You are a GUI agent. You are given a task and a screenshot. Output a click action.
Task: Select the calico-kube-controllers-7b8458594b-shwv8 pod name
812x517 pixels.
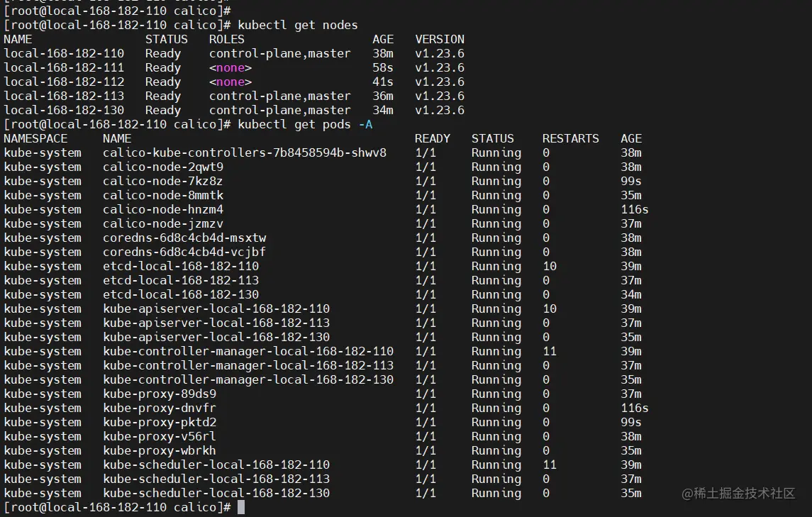(245, 152)
